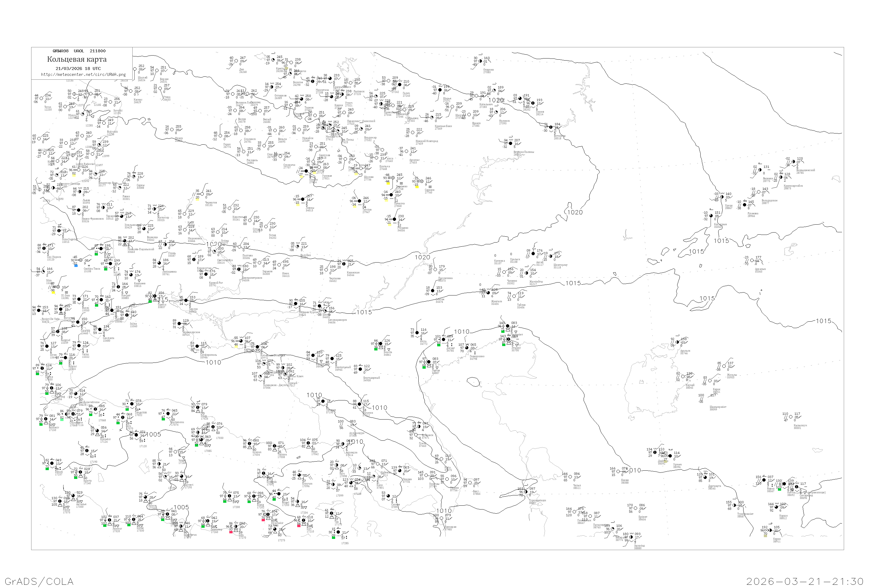Click the station circle at Ганюшкино 34798
This screenshot has width=882, height=588.
[467, 348]
